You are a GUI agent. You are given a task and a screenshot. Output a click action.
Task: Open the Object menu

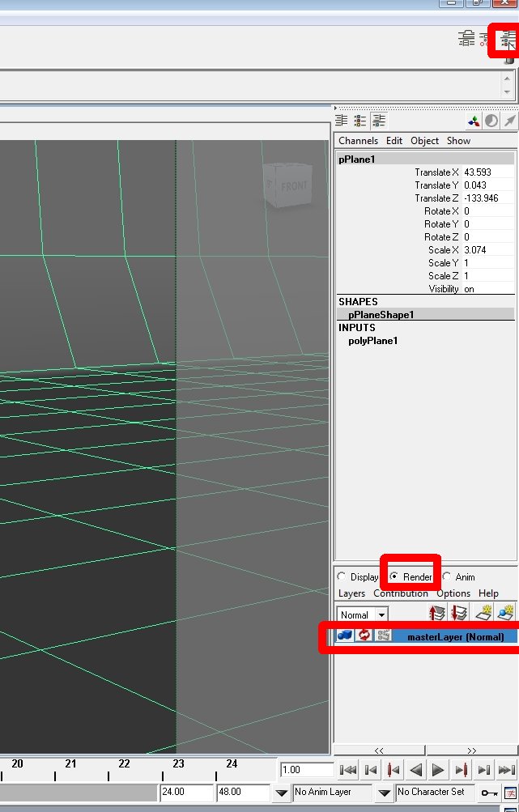coord(425,141)
